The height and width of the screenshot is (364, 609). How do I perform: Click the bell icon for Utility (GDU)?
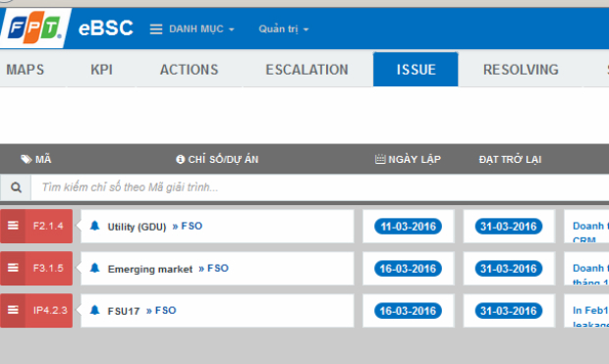pos(94,226)
